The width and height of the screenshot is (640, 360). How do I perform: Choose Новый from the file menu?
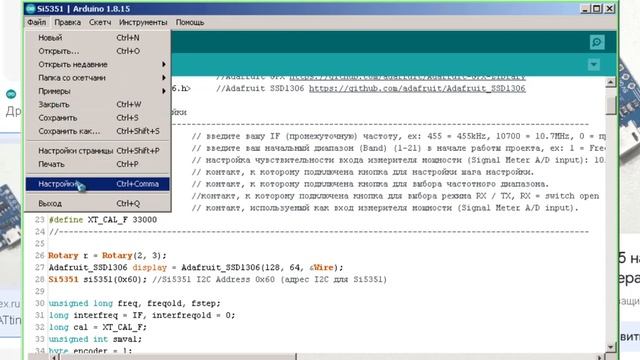click(98, 38)
